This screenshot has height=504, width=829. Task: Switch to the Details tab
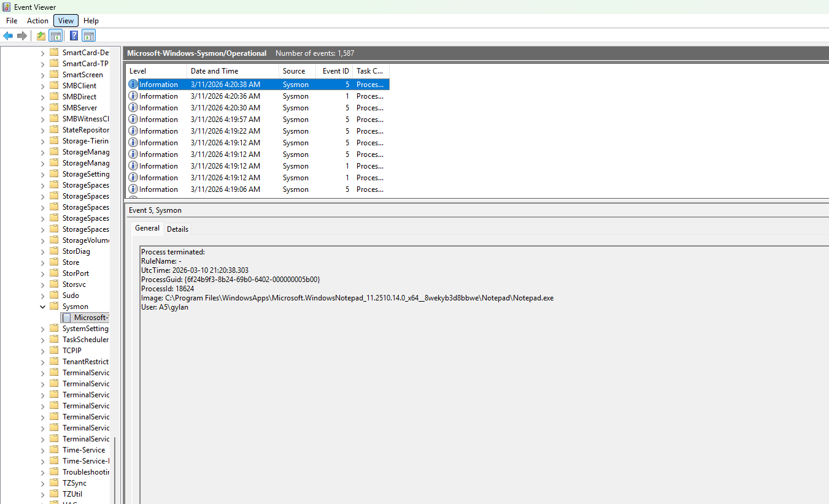click(177, 229)
